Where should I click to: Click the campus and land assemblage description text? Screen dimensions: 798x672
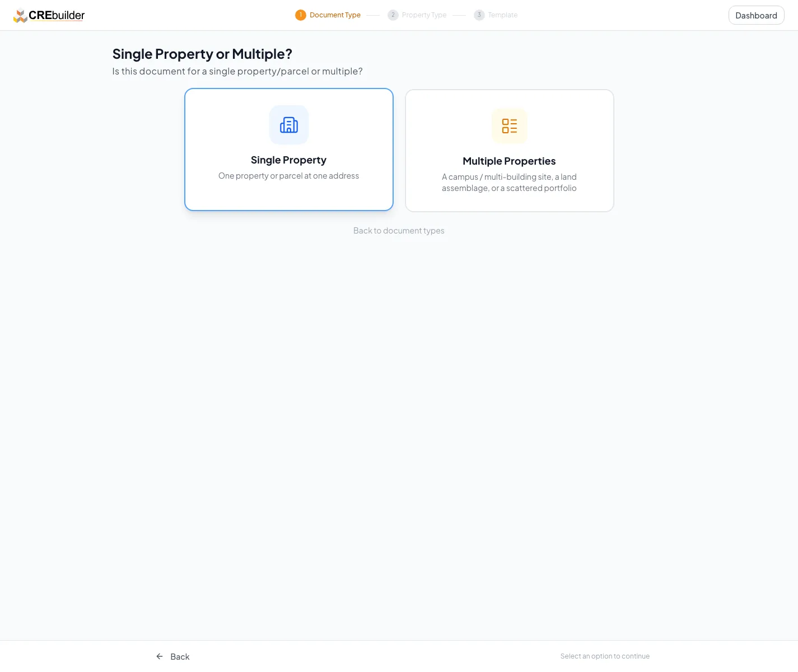point(510,183)
